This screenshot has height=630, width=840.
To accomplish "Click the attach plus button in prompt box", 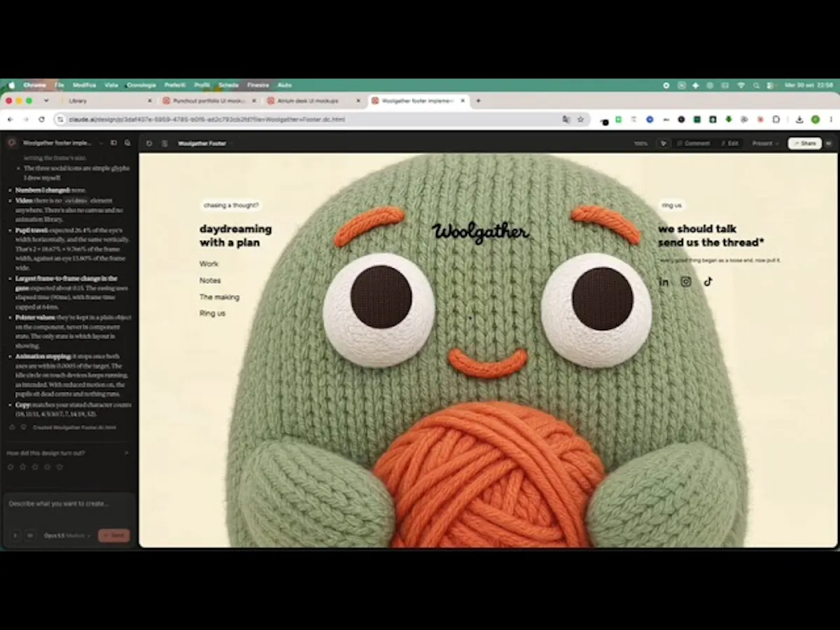I will [x=15, y=535].
